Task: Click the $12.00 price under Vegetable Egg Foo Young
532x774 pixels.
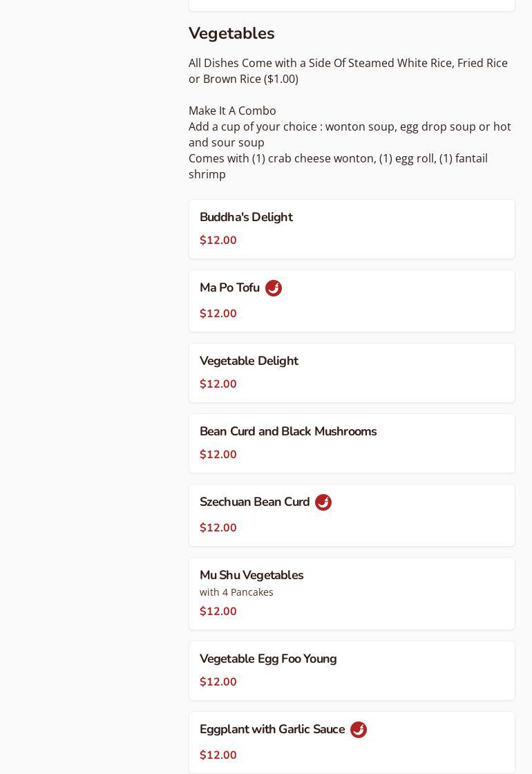Action: tap(218, 682)
